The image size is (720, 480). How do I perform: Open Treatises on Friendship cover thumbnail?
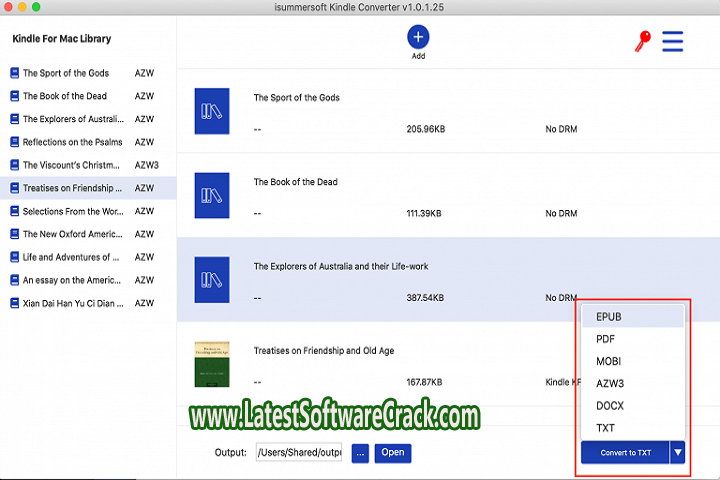tap(211, 364)
